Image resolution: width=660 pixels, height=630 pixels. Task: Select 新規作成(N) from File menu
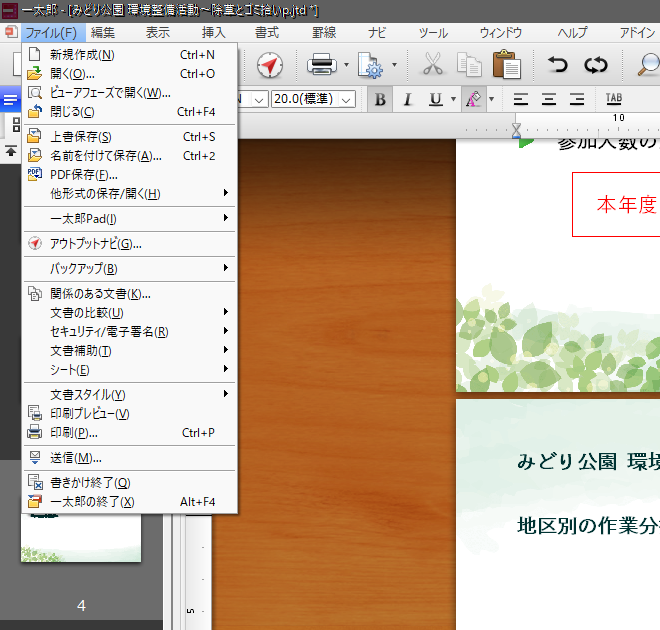130,55
